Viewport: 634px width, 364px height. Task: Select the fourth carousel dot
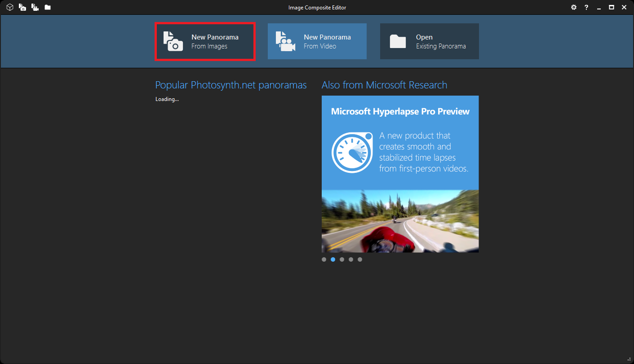point(351,259)
